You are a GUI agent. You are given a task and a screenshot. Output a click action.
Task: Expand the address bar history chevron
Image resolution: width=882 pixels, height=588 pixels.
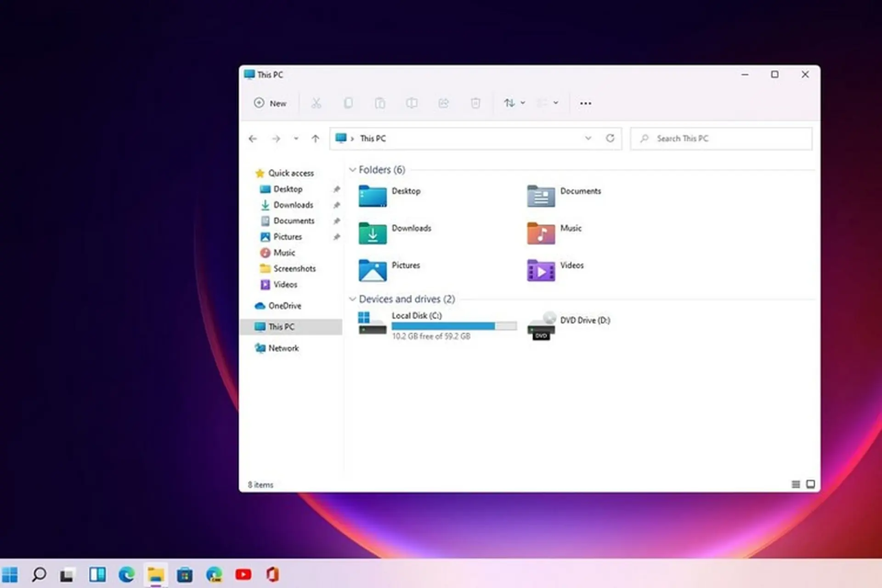click(x=588, y=138)
